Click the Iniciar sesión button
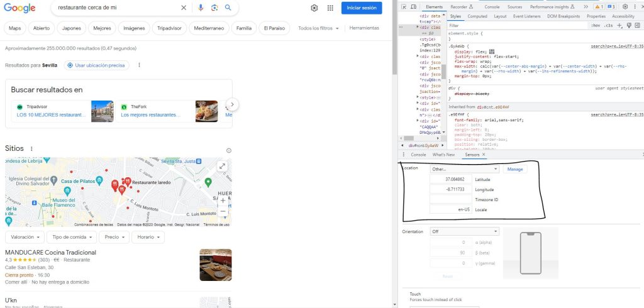The height and width of the screenshot is (308, 644). (361, 8)
